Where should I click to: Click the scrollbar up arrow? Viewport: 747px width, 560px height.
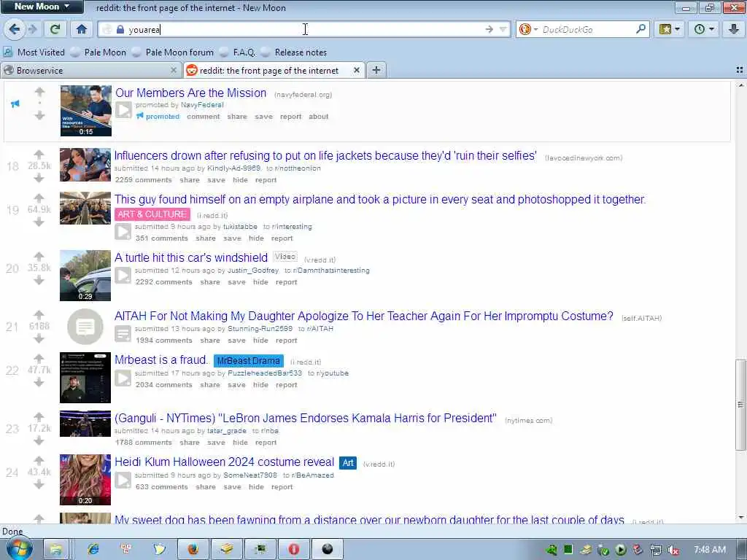click(740, 86)
